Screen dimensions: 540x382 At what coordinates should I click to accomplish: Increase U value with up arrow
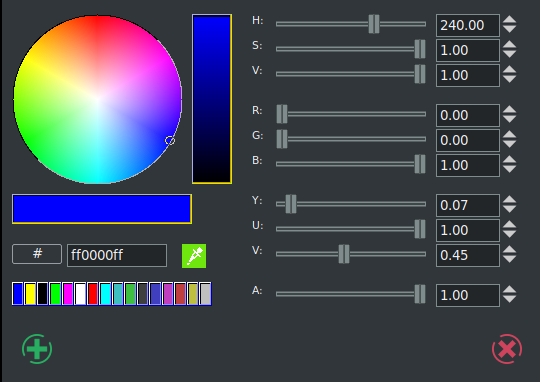tap(509, 225)
